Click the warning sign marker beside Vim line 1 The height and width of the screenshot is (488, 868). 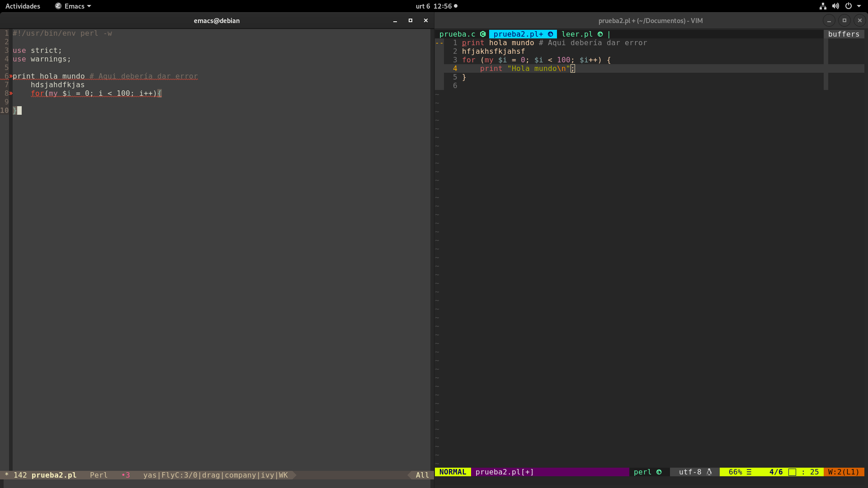pos(439,42)
